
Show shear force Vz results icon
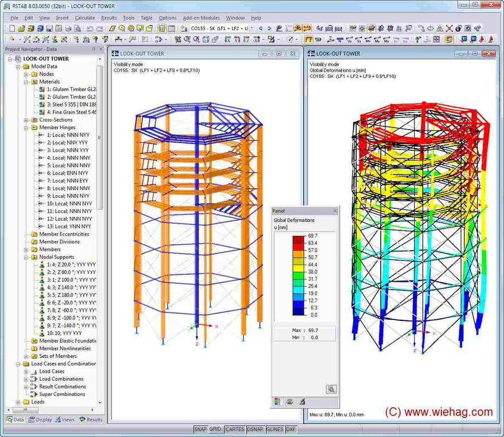359,40
